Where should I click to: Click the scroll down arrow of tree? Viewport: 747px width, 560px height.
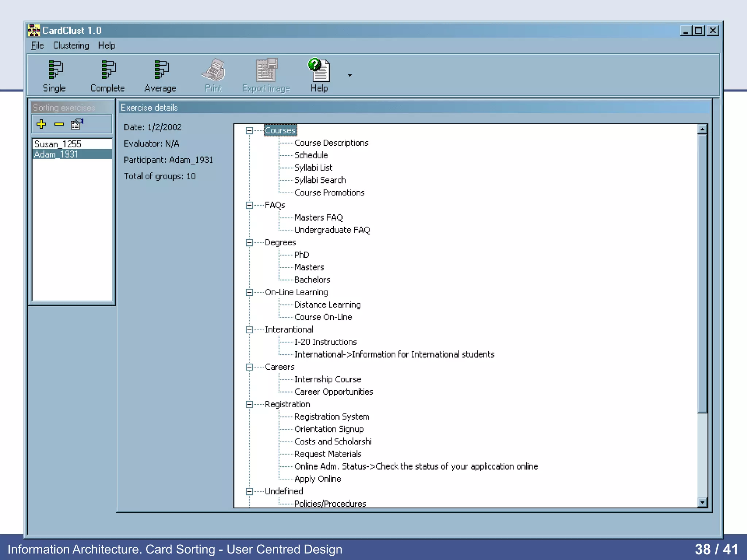tap(702, 502)
